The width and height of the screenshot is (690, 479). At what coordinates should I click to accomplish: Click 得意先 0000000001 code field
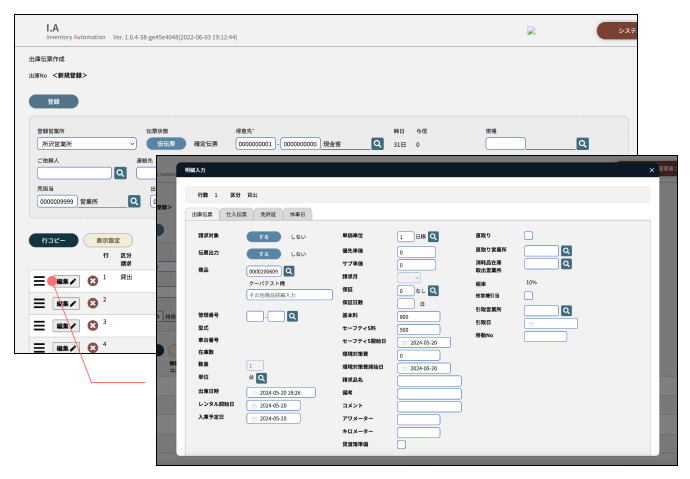[x=256, y=144]
